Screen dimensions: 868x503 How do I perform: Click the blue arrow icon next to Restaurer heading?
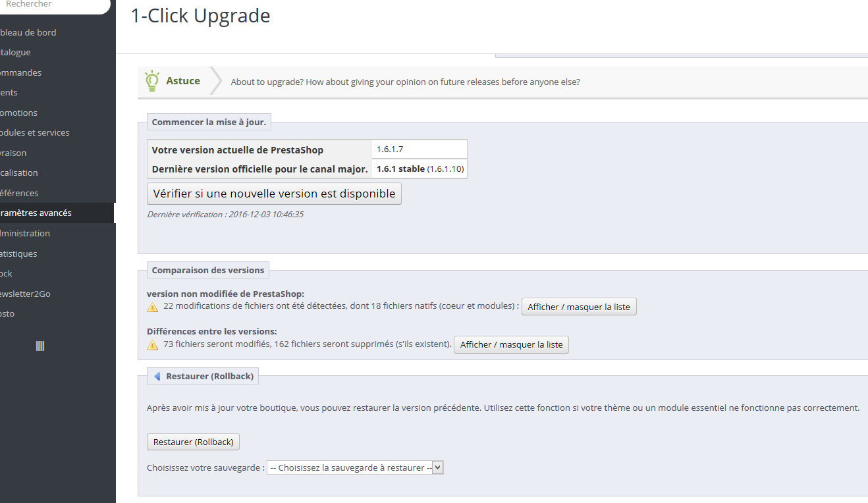[x=157, y=377]
